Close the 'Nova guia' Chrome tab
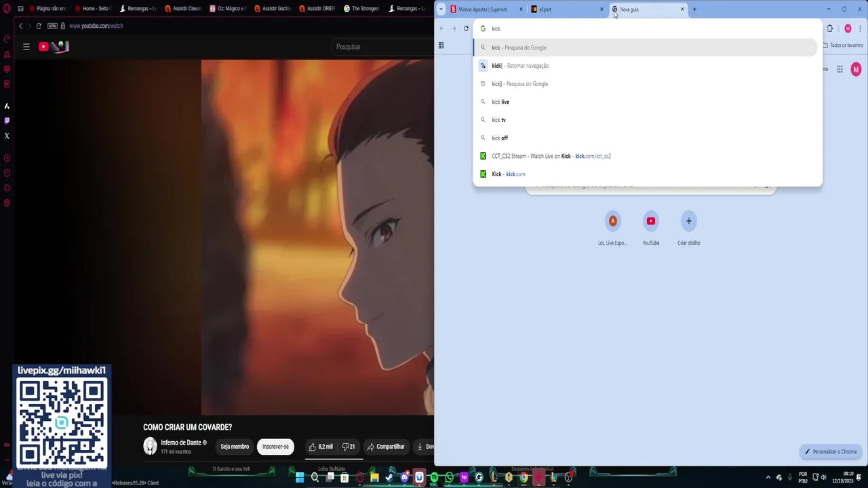Screen dimensions: 868x488 point(682,9)
